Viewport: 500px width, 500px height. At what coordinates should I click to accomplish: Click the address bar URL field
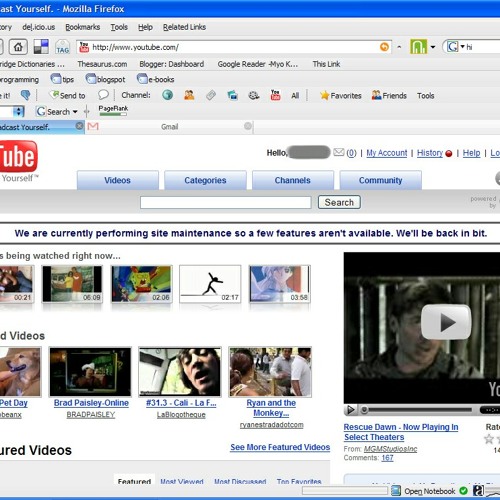(x=233, y=47)
